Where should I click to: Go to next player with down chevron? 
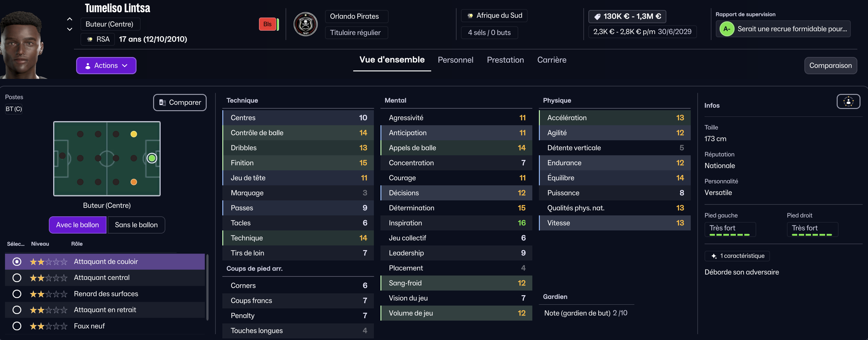[x=70, y=29]
